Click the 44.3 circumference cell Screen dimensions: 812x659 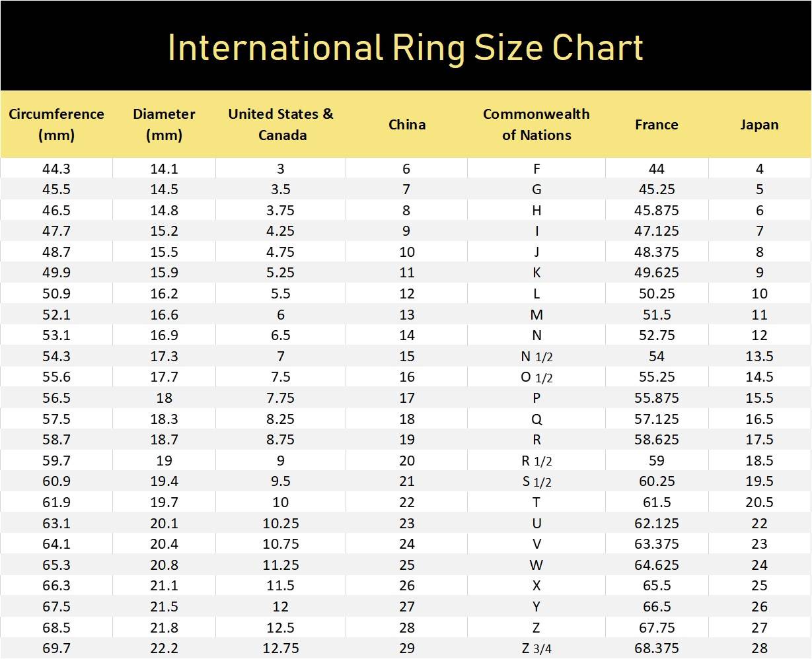coord(56,168)
